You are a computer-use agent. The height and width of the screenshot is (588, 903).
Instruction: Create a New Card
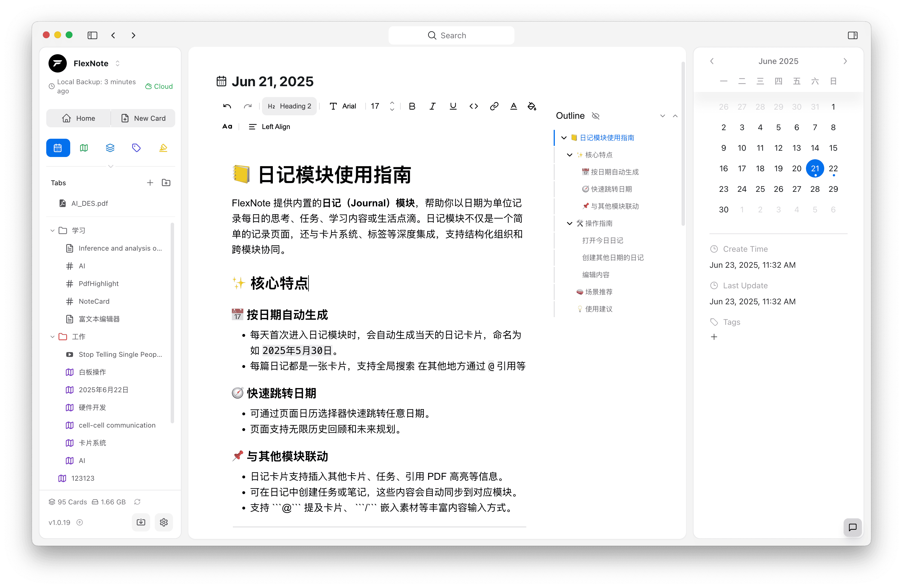click(143, 118)
